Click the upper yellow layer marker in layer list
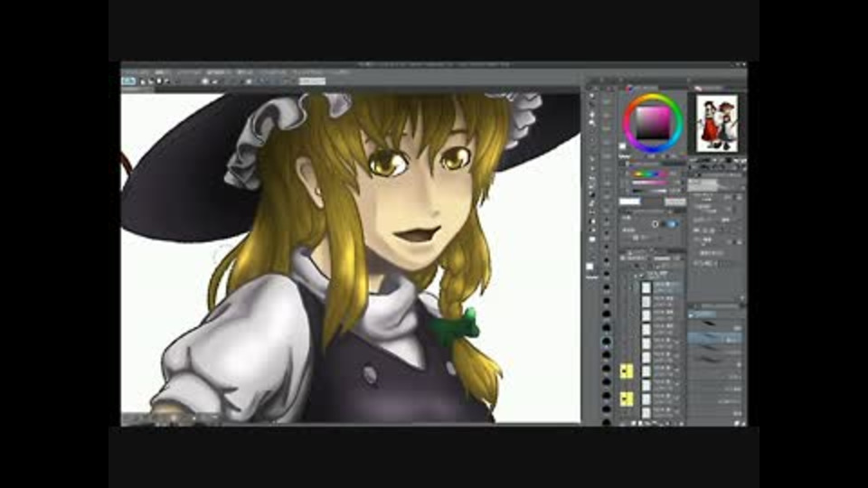868x488 pixels. coord(626,371)
